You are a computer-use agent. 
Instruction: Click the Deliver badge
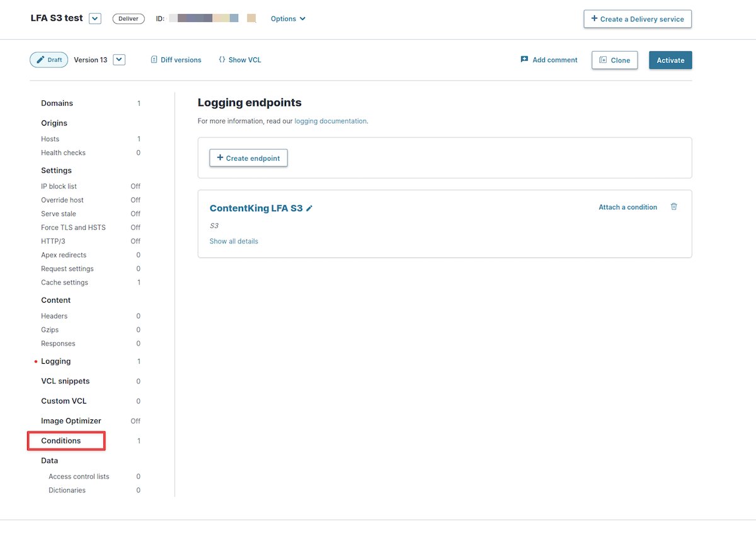point(129,19)
